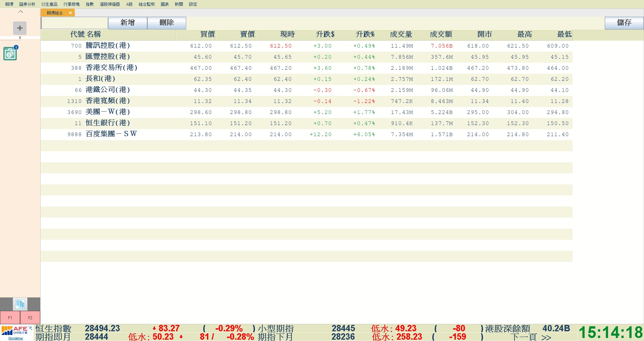Select the 騰訊控股(港) row
This screenshot has width=644, height=341.
(307, 46)
